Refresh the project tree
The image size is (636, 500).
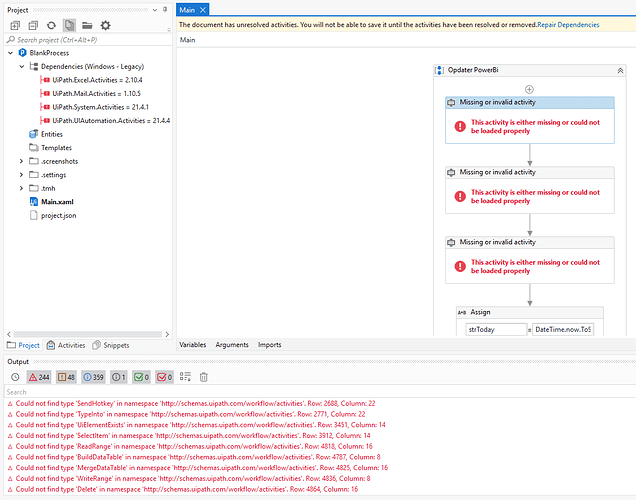(x=51, y=26)
